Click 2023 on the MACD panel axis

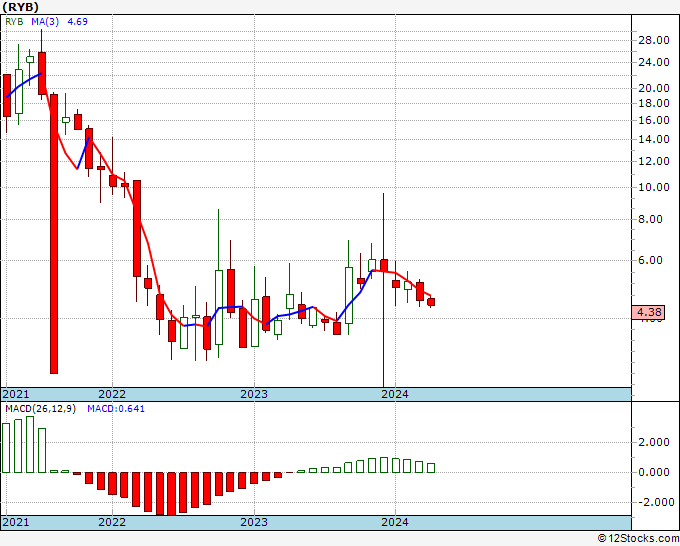pyautogui.click(x=254, y=522)
